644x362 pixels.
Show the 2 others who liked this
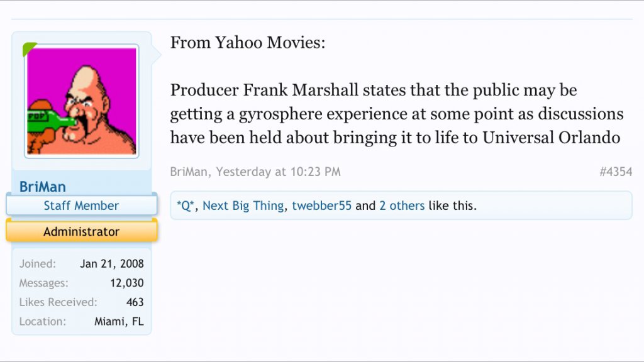pyautogui.click(x=401, y=206)
